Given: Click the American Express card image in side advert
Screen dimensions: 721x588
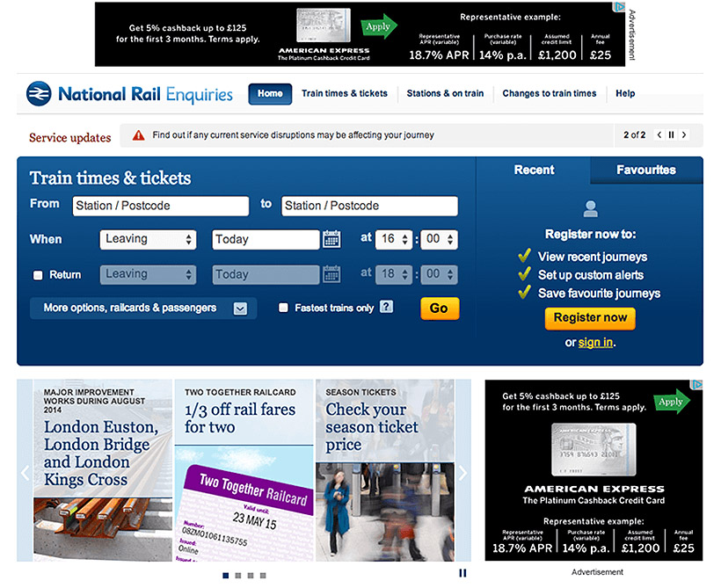Looking at the screenshot, I should click(594, 450).
